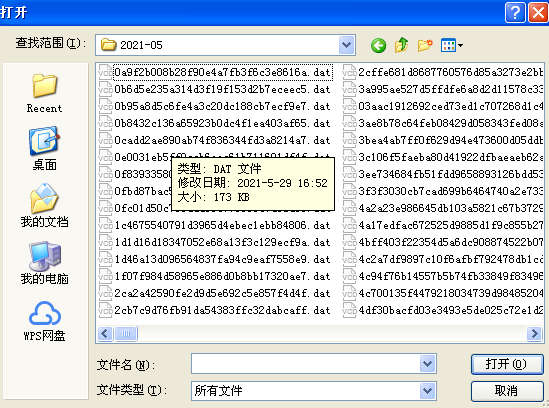Click the horizontal scrollbar right arrow
549x408 pixels.
(535, 333)
